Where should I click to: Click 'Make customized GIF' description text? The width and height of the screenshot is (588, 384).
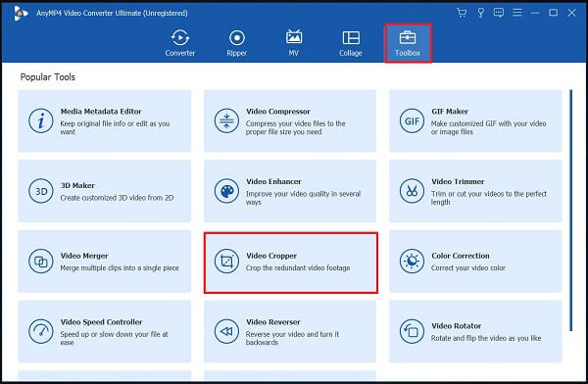(488, 127)
